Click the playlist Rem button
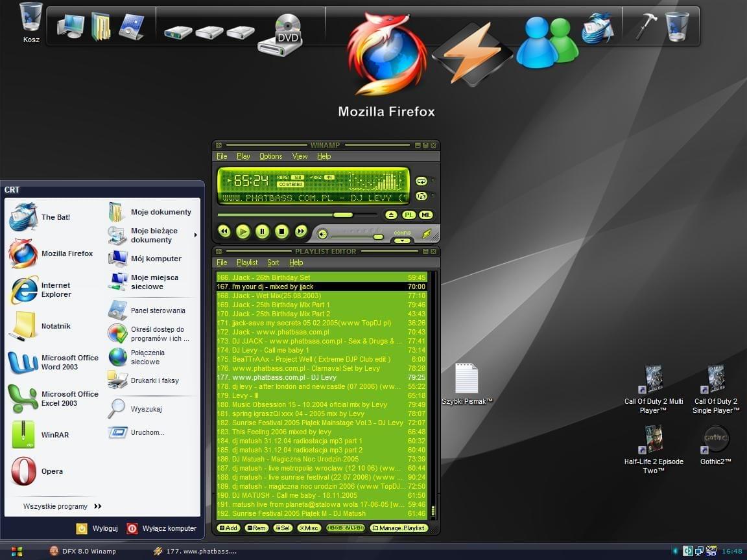Screen dimensions: 747x560 pos(256,528)
